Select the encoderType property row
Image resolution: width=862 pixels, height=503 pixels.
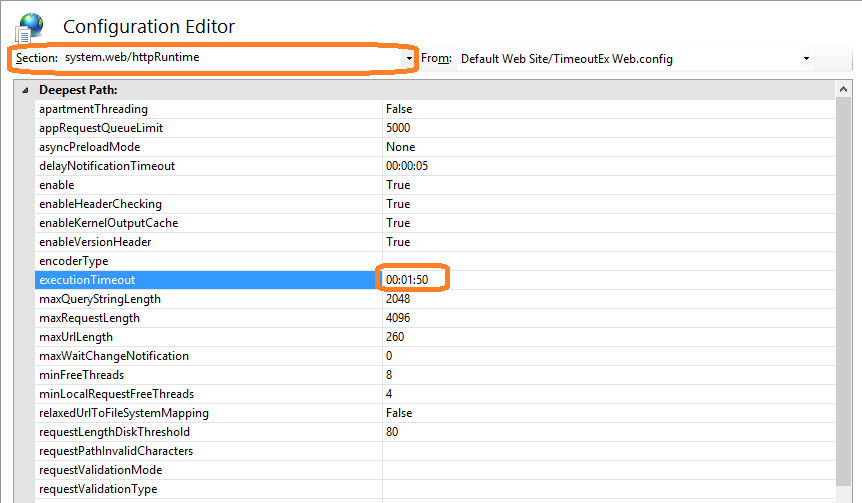[73, 261]
